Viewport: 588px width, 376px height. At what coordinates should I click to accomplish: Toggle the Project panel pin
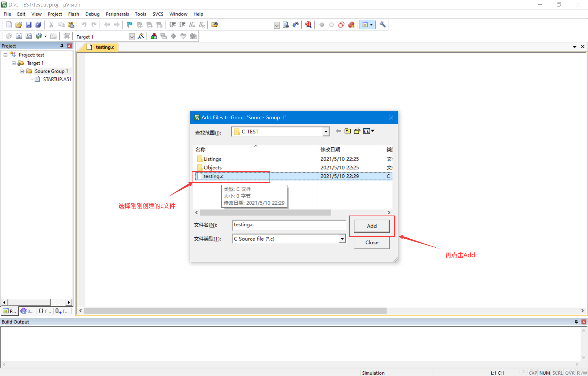tap(62, 46)
